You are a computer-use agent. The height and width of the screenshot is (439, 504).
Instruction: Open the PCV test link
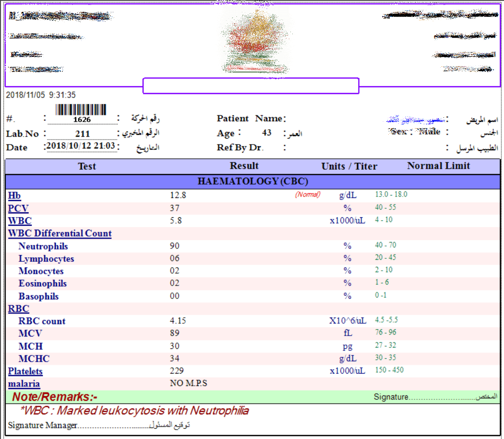click(18, 208)
